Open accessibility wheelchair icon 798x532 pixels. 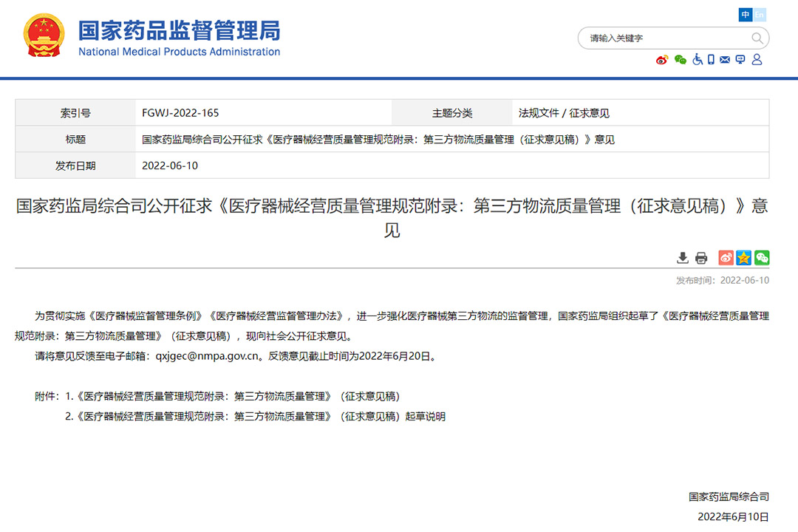[x=698, y=60]
